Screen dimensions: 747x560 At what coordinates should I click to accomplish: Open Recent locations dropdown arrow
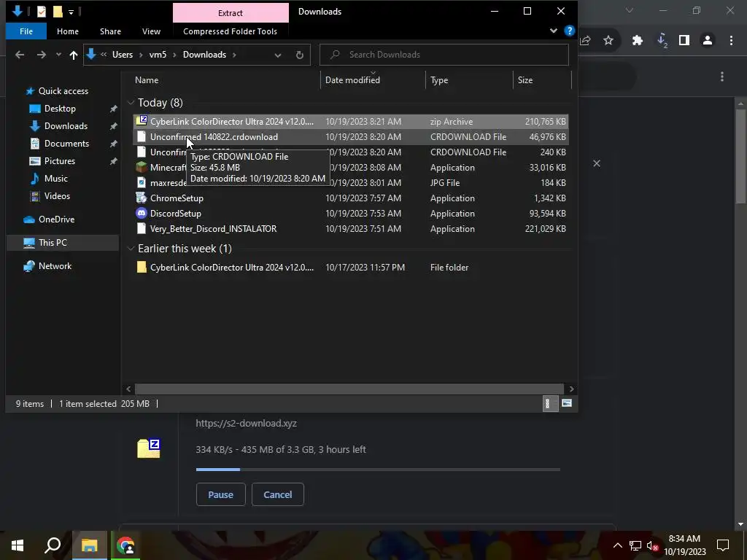(58, 55)
